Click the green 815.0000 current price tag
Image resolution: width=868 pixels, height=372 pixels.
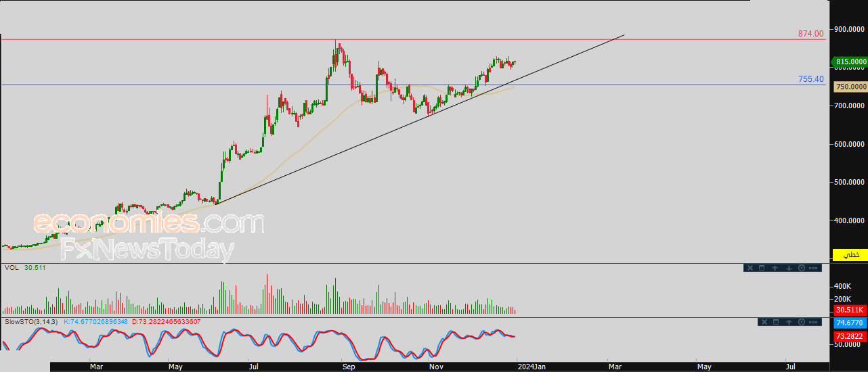pyautogui.click(x=850, y=62)
